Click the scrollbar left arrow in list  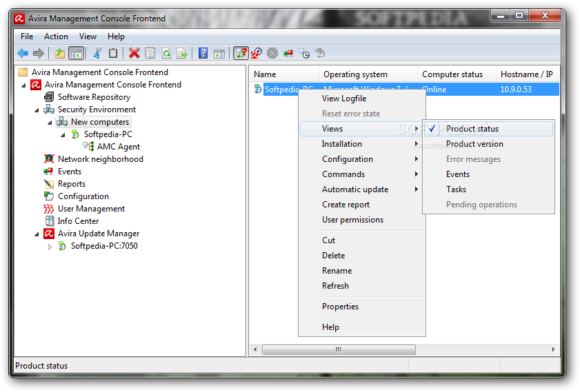[x=255, y=349]
